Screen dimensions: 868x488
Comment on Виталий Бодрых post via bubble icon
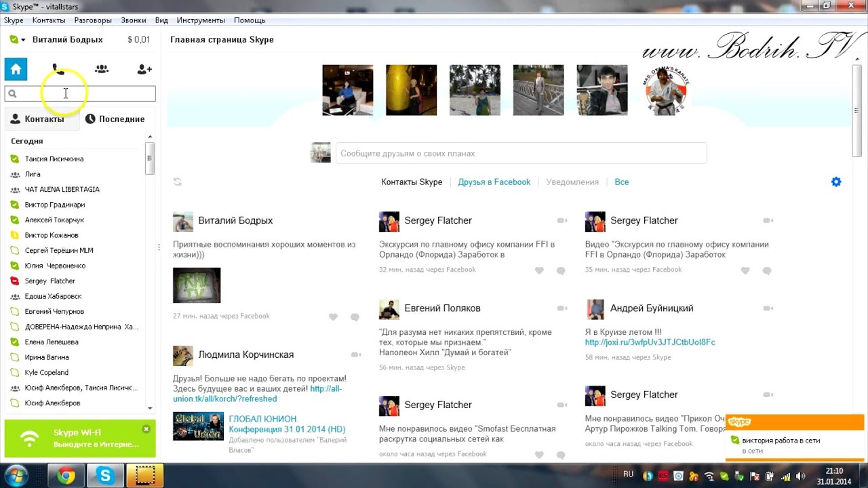click(x=355, y=317)
